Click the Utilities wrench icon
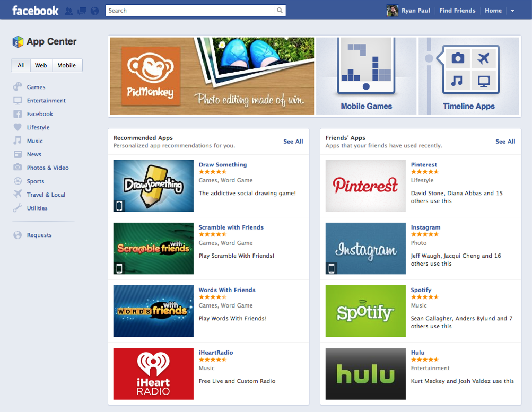The image size is (532, 412). pyautogui.click(x=18, y=208)
